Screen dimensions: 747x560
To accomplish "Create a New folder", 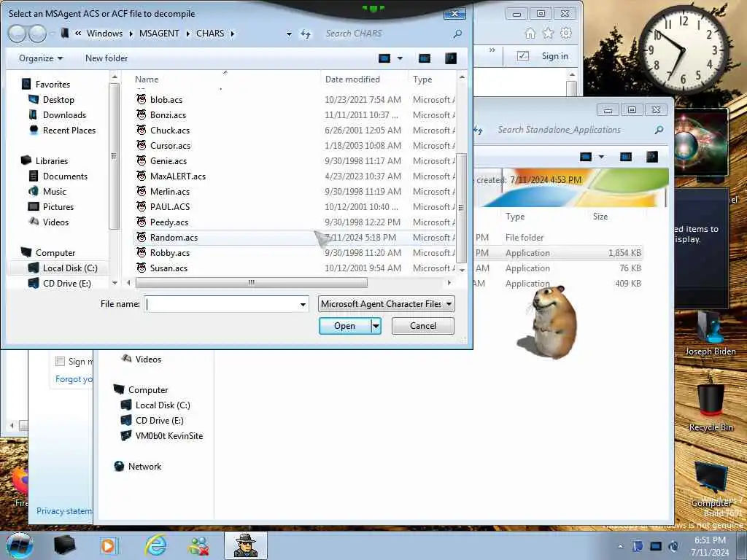I will [x=107, y=58].
